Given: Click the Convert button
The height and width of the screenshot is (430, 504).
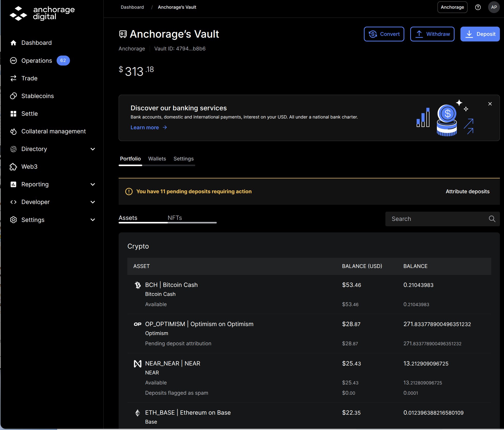Looking at the screenshot, I should 384,34.
